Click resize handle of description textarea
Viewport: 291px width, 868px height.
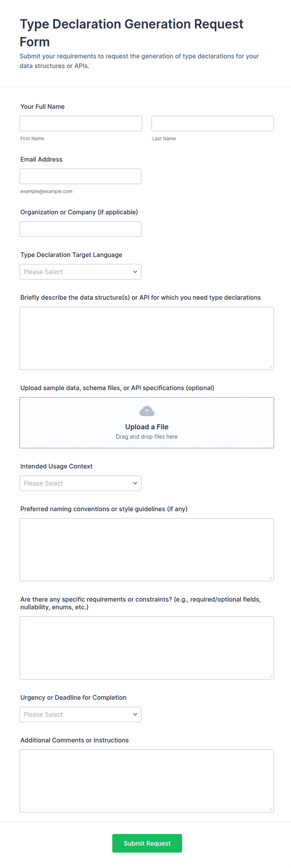pos(271,367)
